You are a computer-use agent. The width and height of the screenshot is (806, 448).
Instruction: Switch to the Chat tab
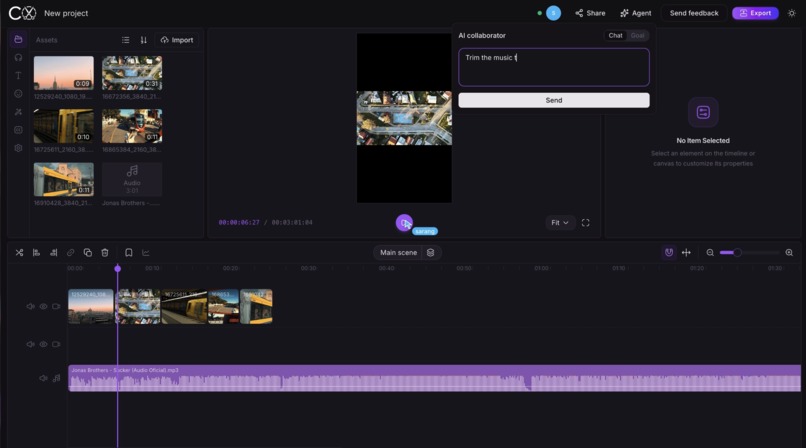point(615,35)
